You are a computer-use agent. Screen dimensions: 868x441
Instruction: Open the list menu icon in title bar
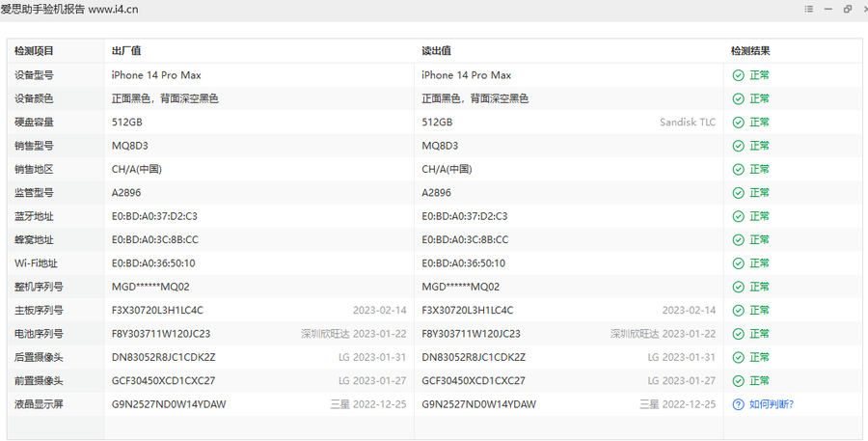click(x=809, y=9)
